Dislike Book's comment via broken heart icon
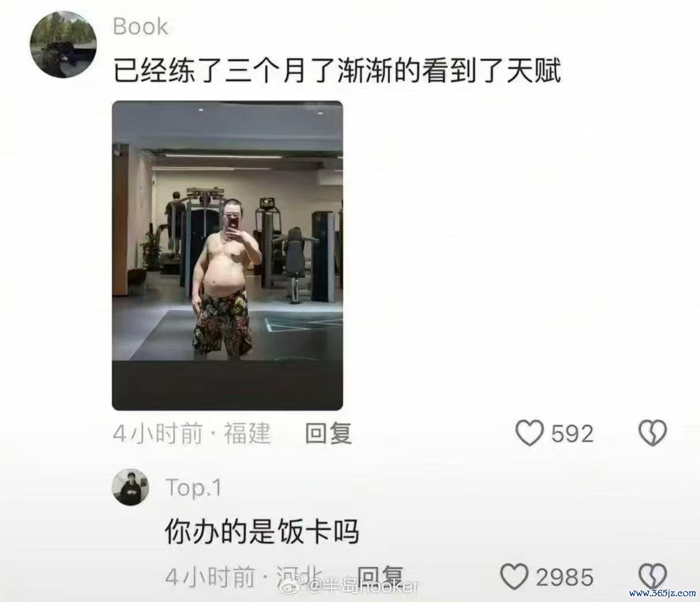Screen dimensions: 700x602 tap(653, 433)
